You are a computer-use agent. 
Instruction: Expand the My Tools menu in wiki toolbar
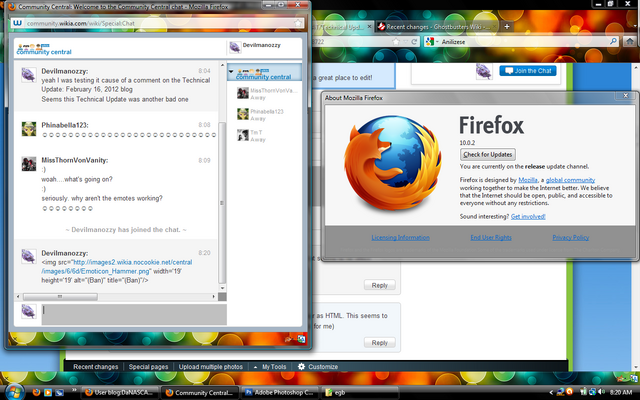pos(270,367)
